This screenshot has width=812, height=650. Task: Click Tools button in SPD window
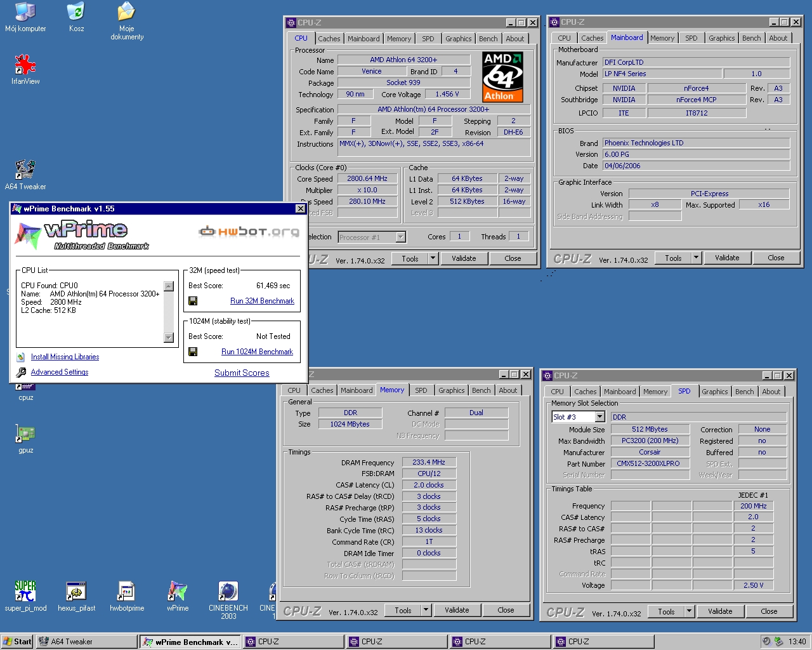pos(666,611)
